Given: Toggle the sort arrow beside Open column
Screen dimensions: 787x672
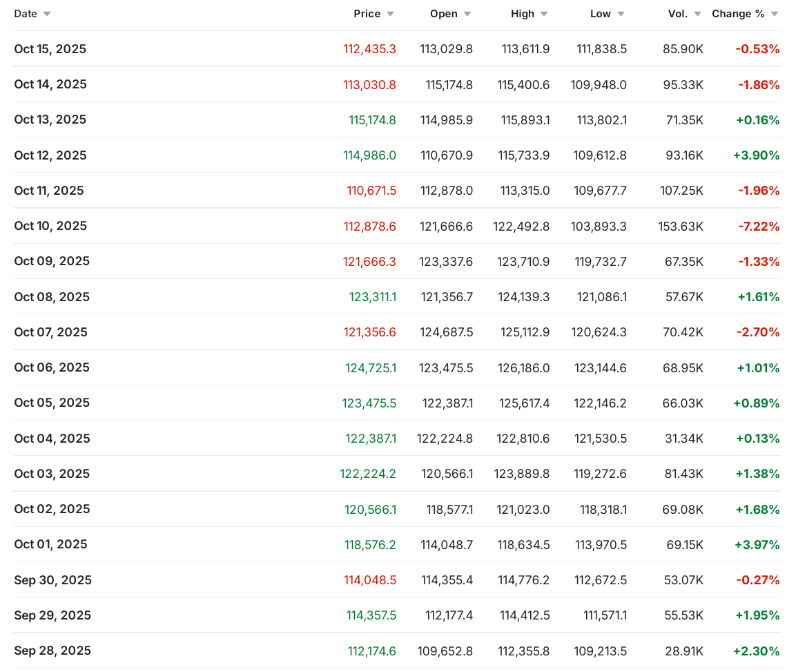Looking at the screenshot, I should (467, 15).
